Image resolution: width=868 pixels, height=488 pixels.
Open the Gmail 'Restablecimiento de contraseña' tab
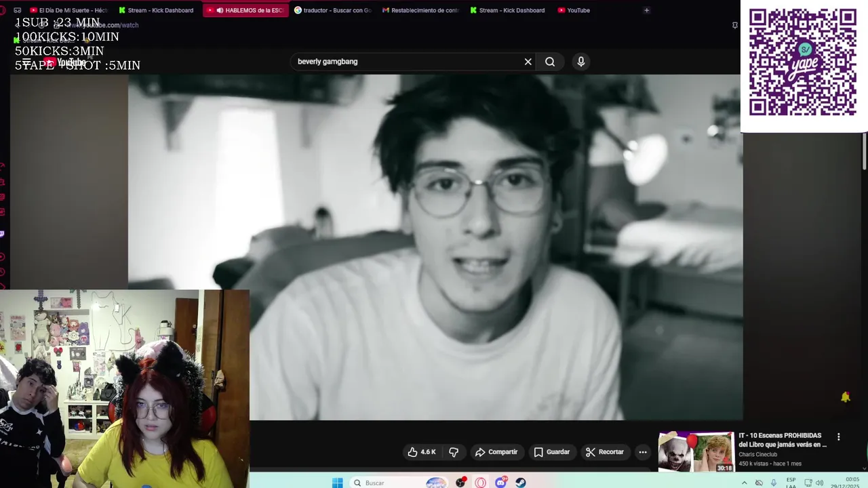tap(420, 10)
